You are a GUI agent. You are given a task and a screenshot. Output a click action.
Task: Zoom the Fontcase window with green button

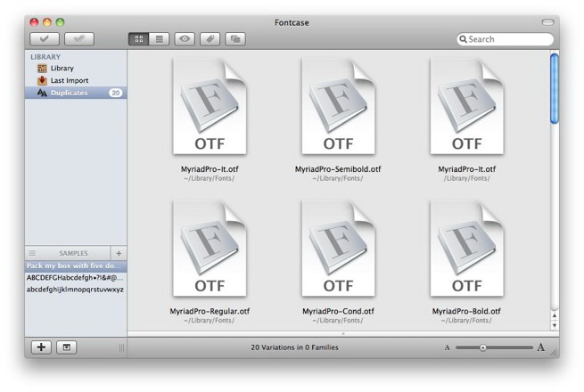tap(60, 22)
